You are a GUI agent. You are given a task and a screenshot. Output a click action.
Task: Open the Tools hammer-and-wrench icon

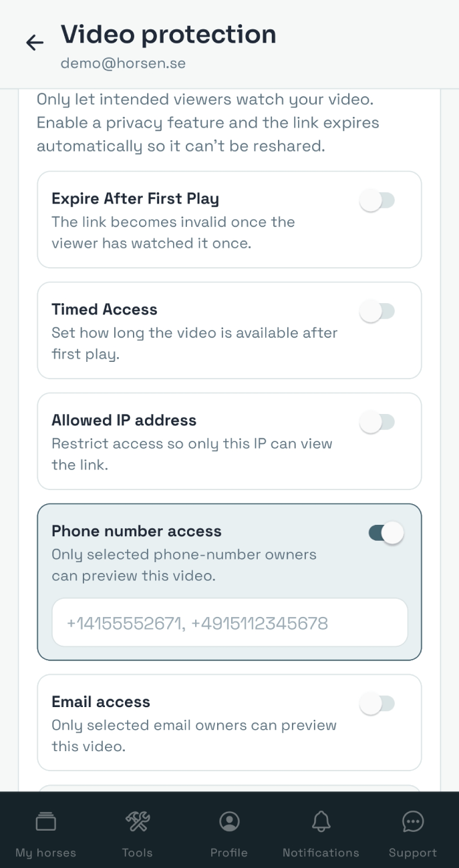tap(138, 821)
